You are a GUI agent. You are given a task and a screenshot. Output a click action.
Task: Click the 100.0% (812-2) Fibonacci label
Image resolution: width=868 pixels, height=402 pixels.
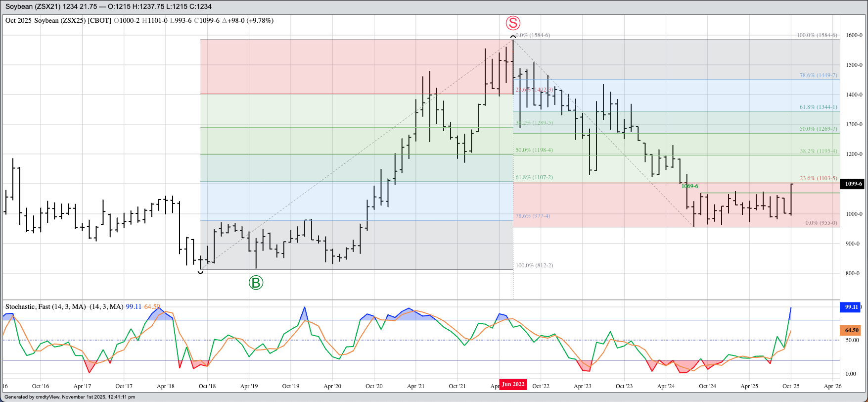[534, 265]
